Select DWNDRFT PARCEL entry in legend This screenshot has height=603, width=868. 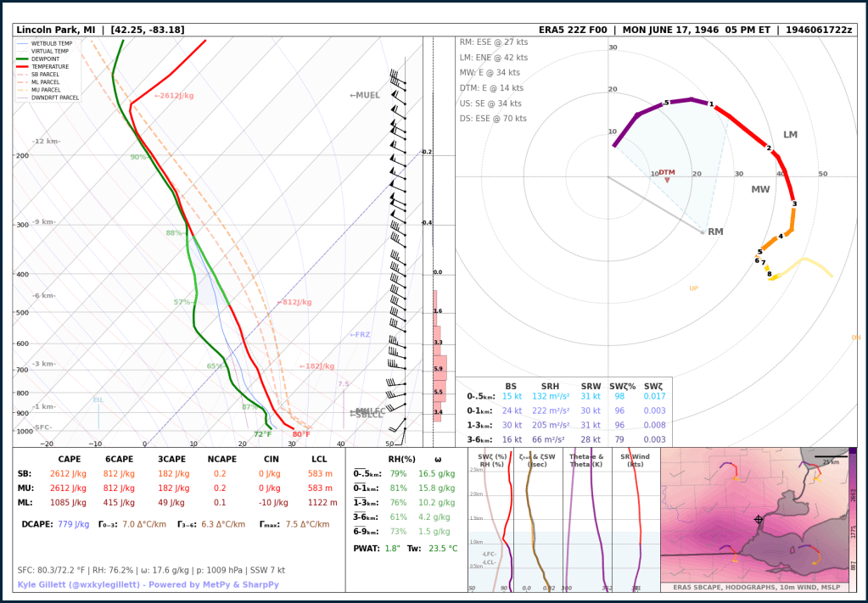[54, 98]
